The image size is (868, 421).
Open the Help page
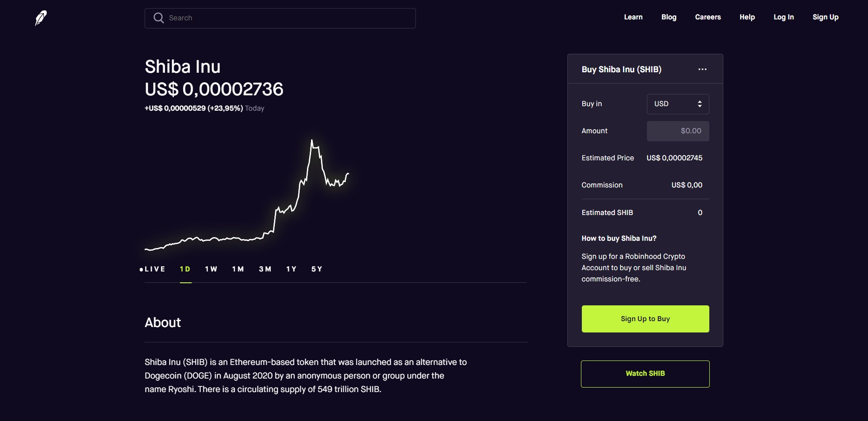747,17
